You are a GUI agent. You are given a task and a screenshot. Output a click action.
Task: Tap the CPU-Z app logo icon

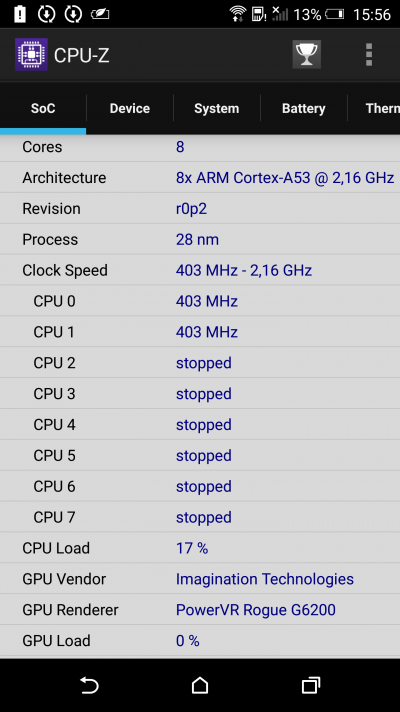31,54
